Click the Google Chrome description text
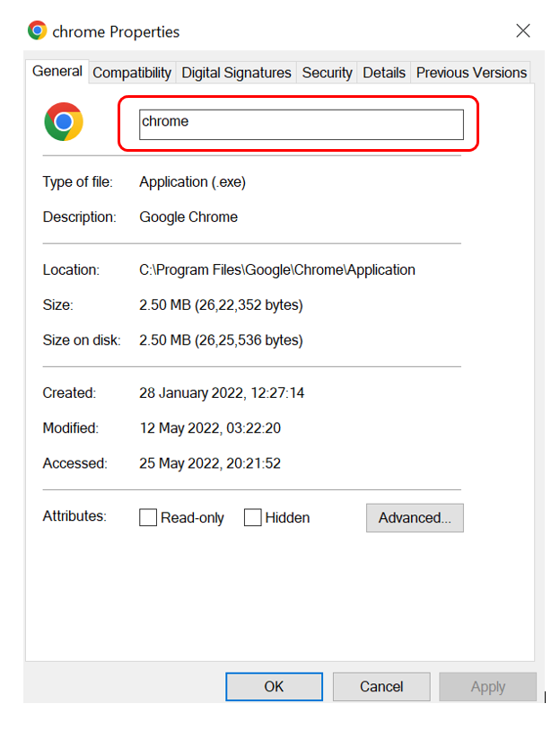This screenshot has height=730, width=560. click(188, 217)
